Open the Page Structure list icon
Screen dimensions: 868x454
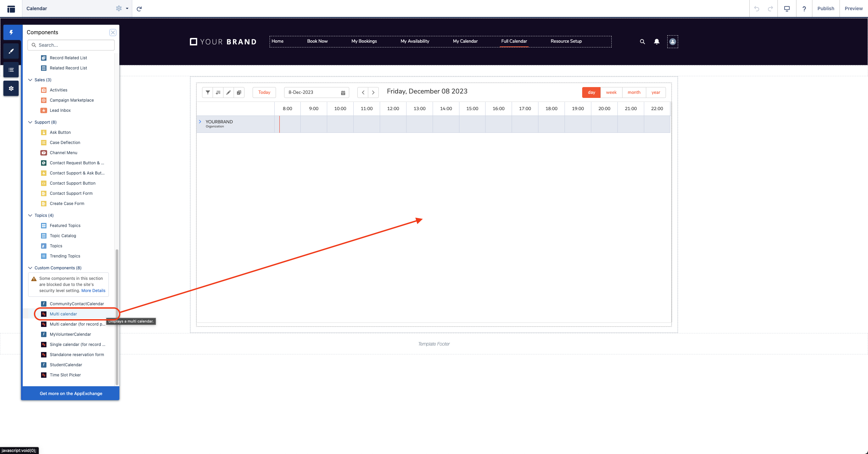pos(11,70)
